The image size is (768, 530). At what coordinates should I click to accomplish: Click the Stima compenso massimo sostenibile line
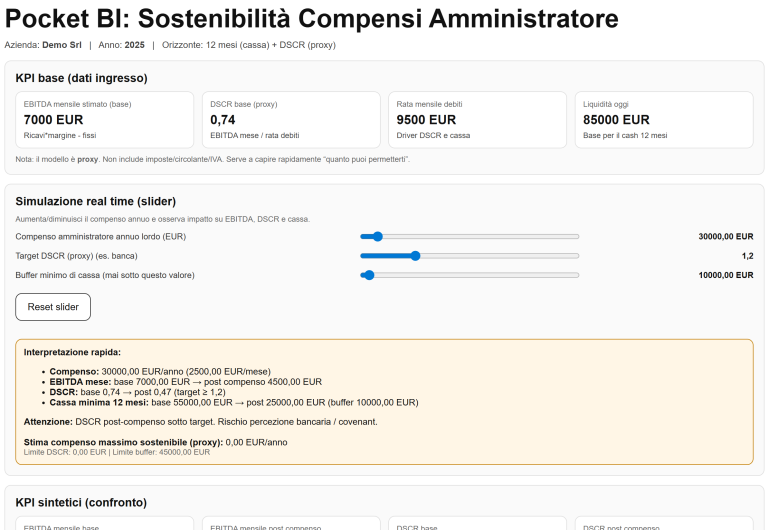[x=155, y=441]
